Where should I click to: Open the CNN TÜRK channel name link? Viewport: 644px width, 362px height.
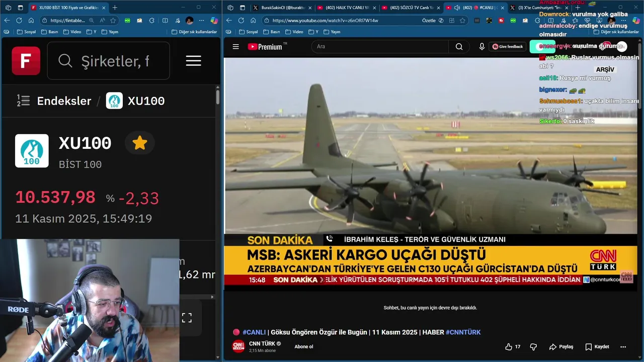pos(262,343)
